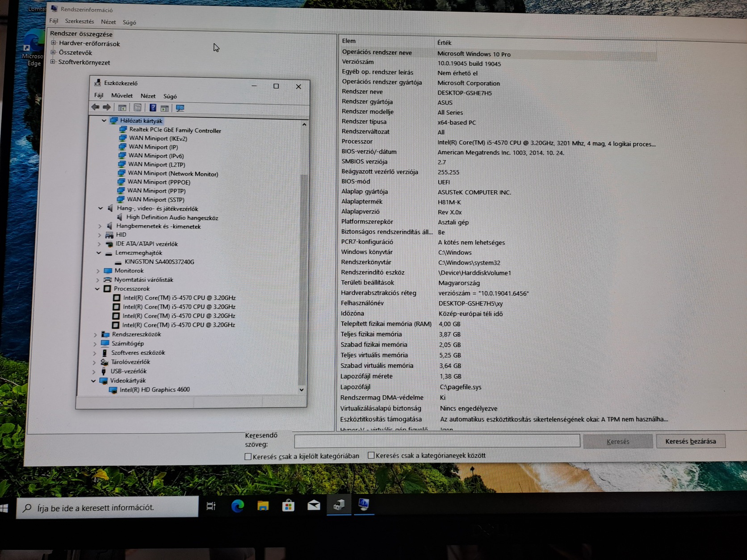Focus the 'Keresendő szöveg' search field
The image size is (747, 560).
(437, 441)
